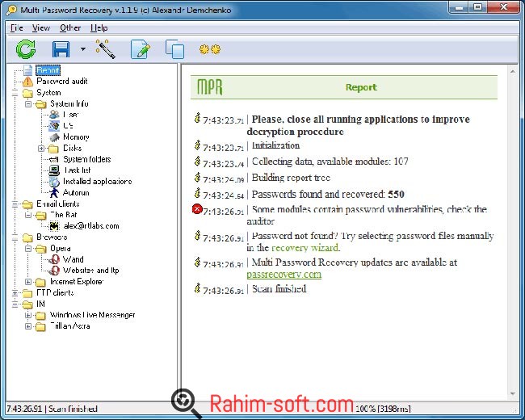
Task: Open the Help menu
Action: coord(99,27)
